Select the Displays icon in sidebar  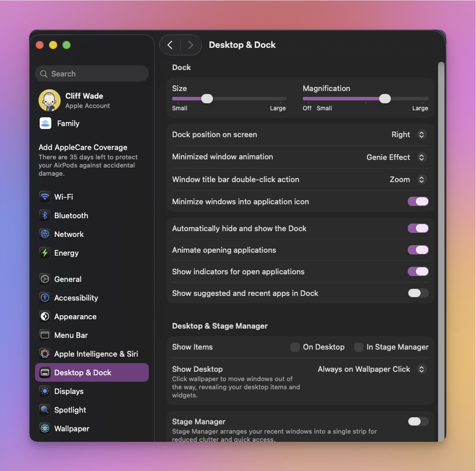pyautogui.click(x=44, y=391)
